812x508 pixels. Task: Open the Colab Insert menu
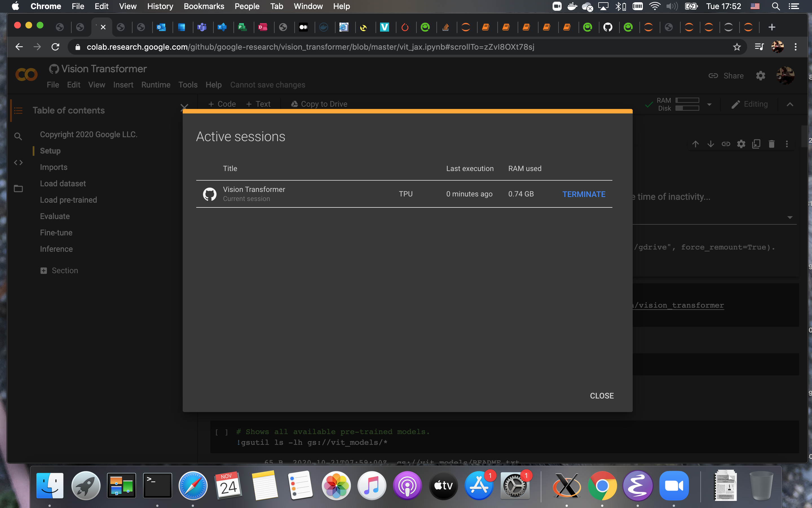123,85
